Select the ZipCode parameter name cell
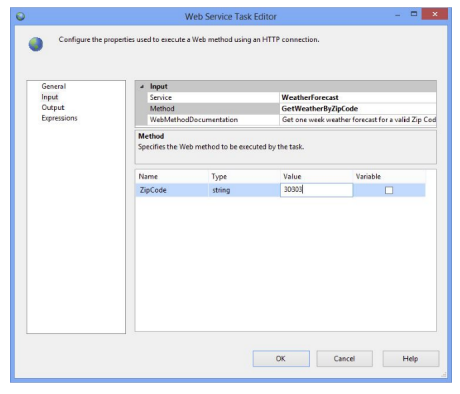This screenshot has width=460, height=394. pyautogui.click(x=172, y=190)
